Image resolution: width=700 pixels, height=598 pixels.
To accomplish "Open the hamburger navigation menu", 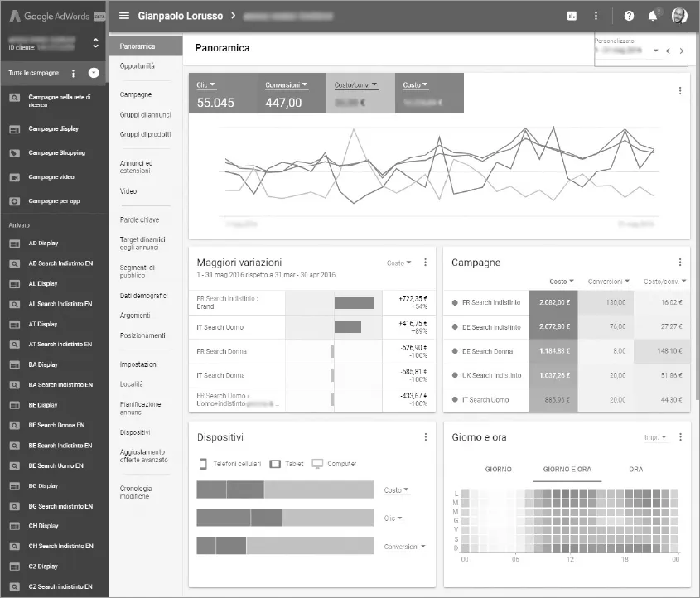I will click(x=124, y=16).
